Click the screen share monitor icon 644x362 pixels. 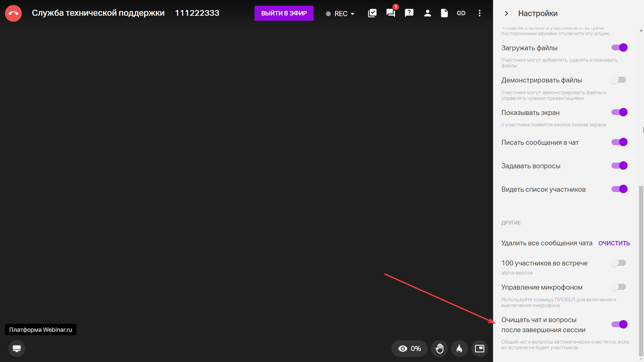point(17,349)
